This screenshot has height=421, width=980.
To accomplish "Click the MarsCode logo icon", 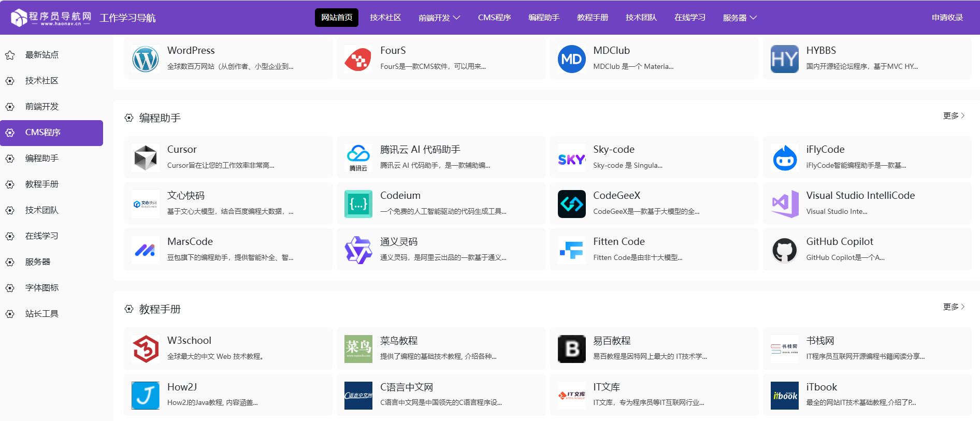I will (146, 250).
